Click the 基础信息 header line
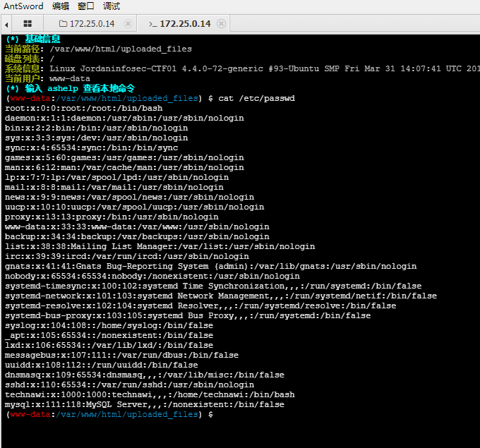 coord(33,40)
